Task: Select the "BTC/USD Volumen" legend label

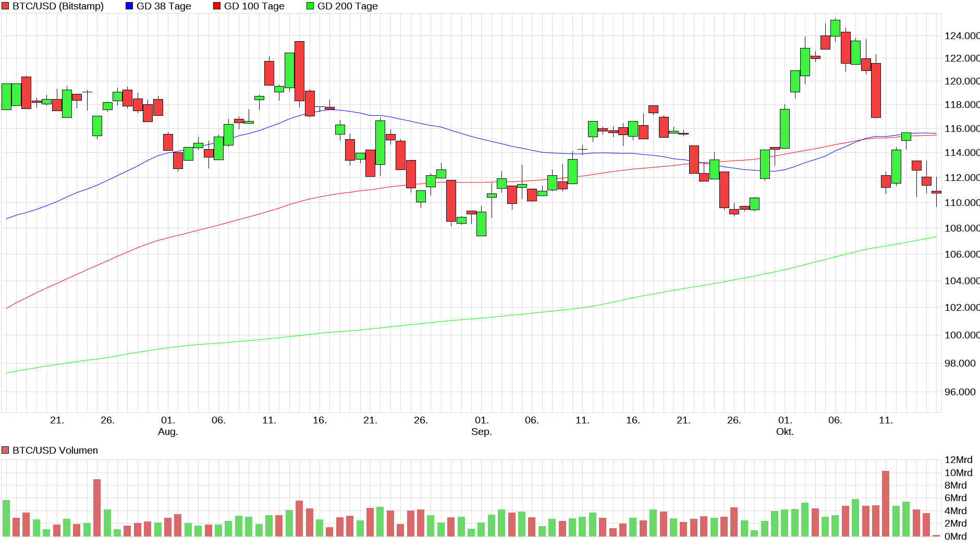Action: [x=55, y=450]
